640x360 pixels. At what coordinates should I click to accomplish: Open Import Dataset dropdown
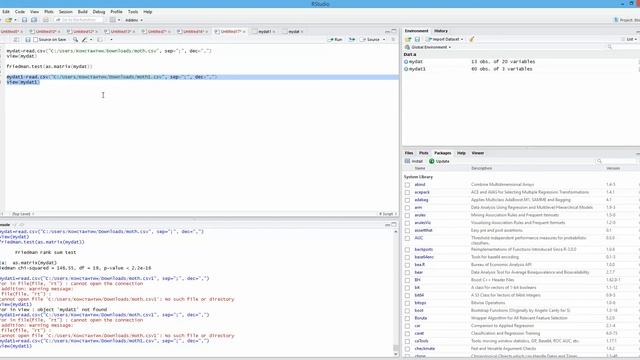pos(444,39)
